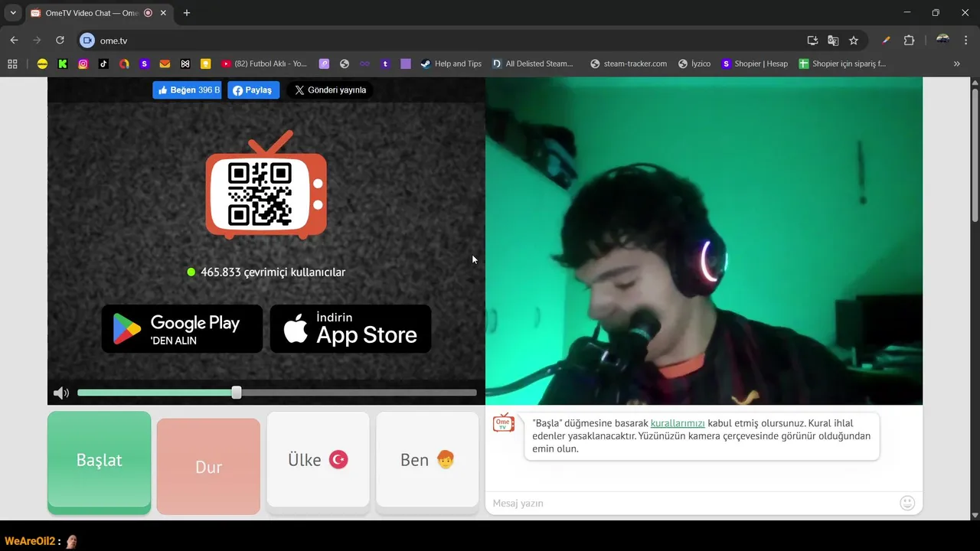Image resolution: width=980 pixels, height=551 pixels.
Task: Open the Chrome profile avatar
Action: pos(942,41)
